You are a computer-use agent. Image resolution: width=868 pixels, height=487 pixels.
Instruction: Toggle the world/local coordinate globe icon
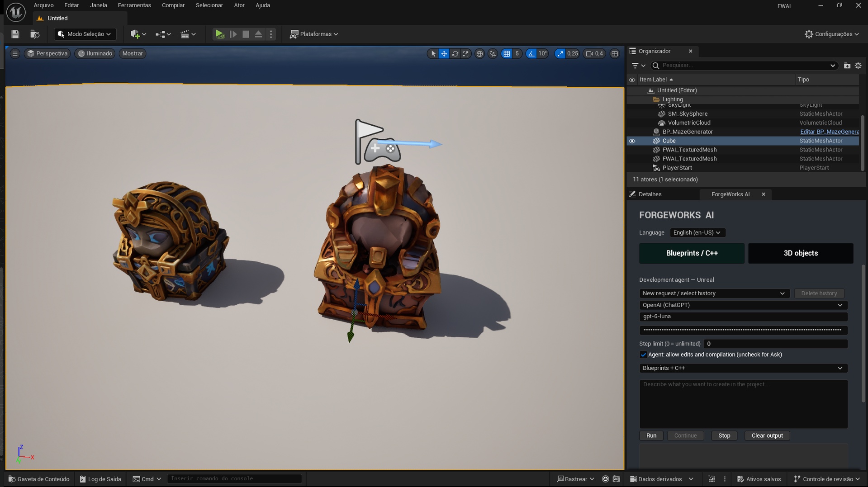pyautogui.click(x=479, y=53)
